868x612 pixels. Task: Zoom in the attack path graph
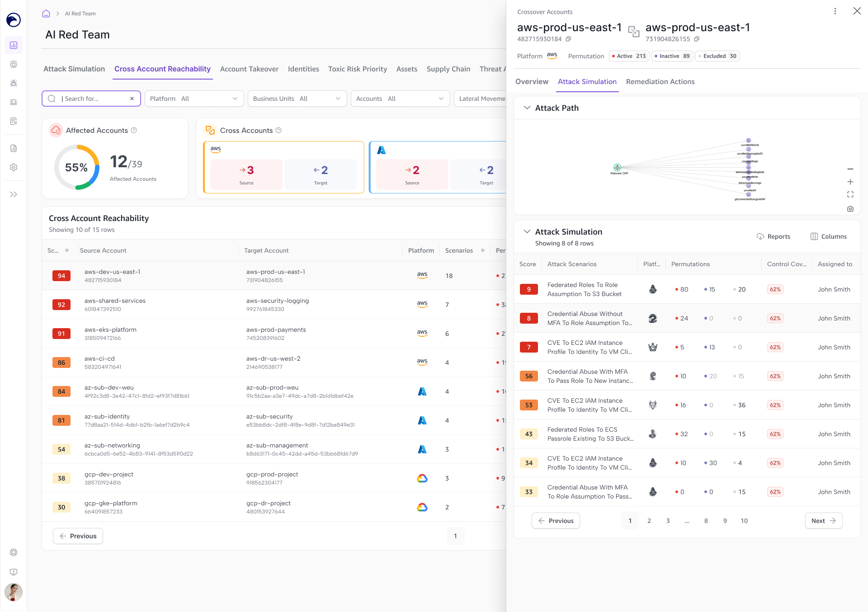(x=850, y=182)
